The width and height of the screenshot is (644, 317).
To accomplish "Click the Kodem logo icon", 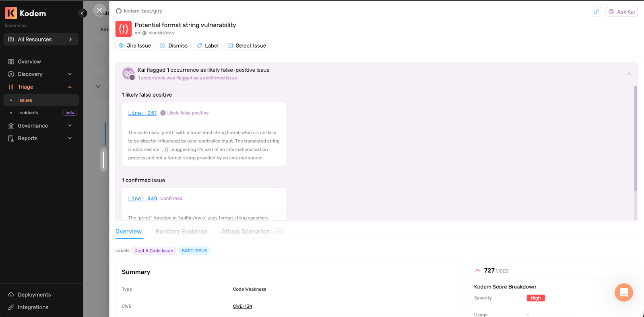I will point(11,13).
